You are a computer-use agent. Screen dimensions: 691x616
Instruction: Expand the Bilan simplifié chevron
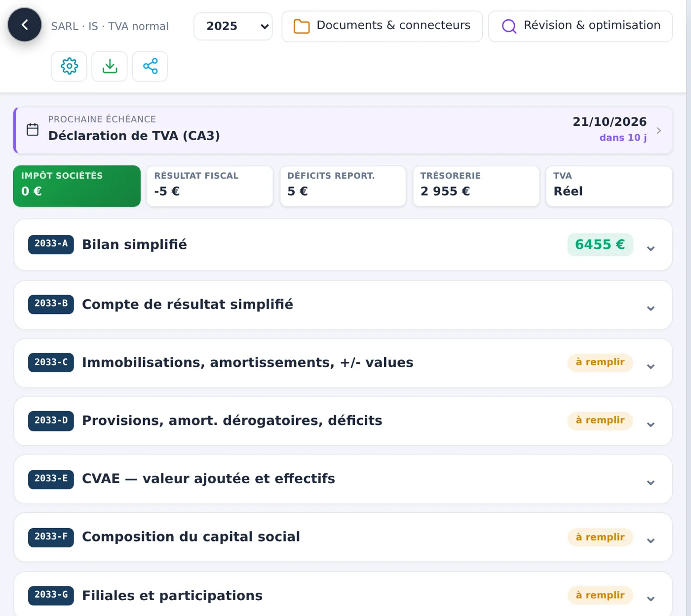(x=651, y=248)
